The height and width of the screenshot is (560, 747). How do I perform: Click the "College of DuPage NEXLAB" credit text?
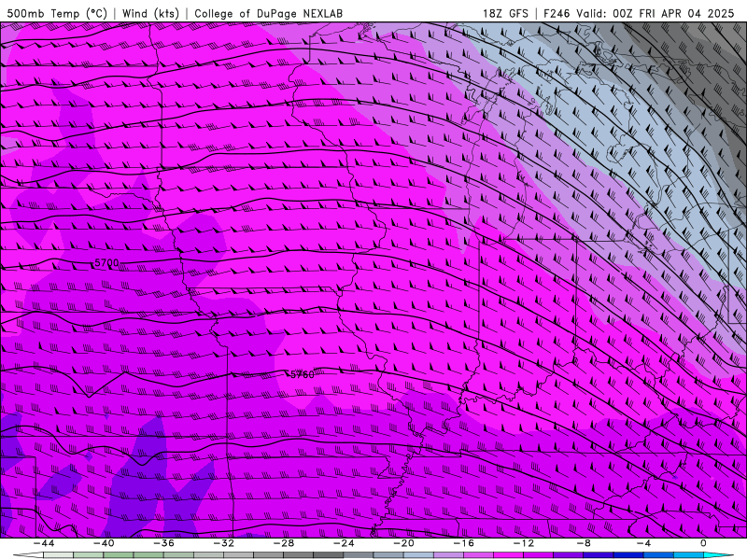point(268,13)
